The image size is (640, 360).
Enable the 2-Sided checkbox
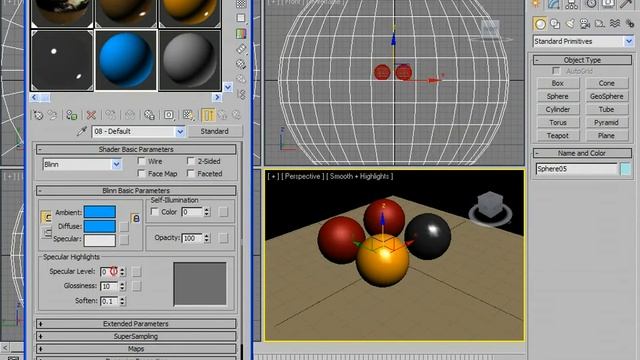click(x=191, y=161)
